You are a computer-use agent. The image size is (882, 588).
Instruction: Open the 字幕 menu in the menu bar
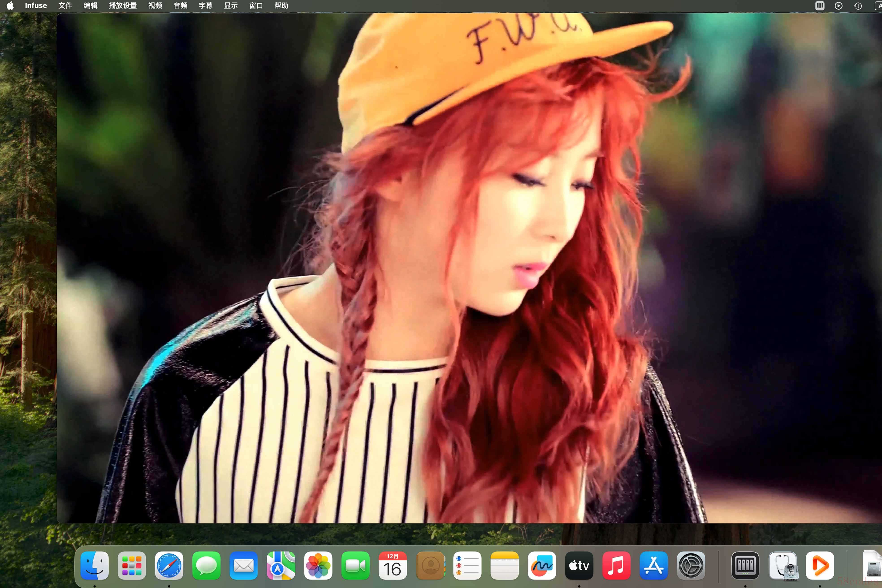(205, 6)
